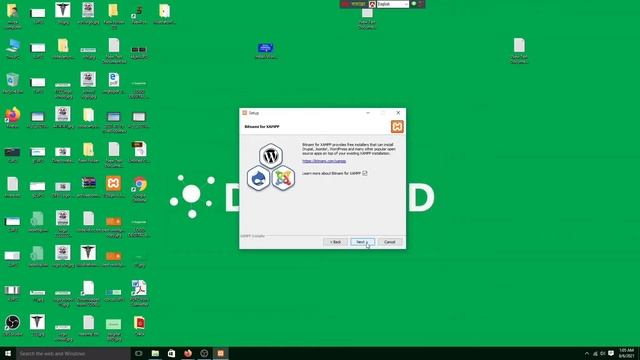
Task: Select the blue install icon in the desktop center
Action: tap(265, 50)
